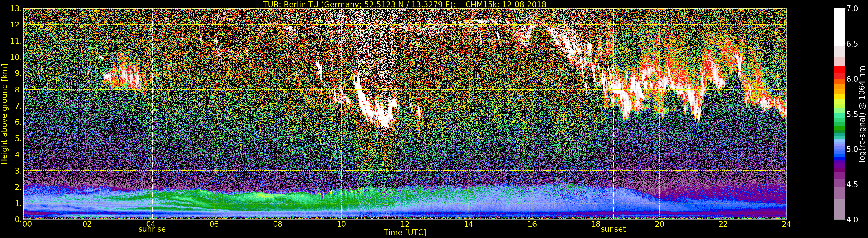Click the '22' time tick label
The height and width of the screenshot is (238, 868).
[723, 224]
